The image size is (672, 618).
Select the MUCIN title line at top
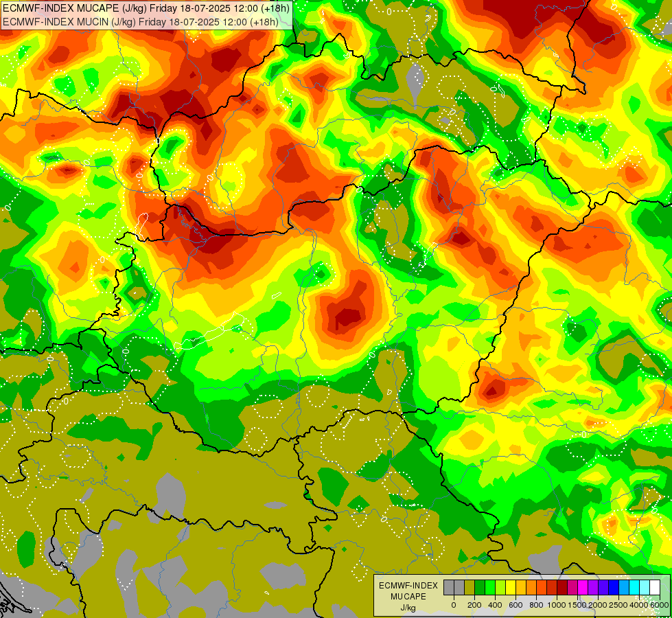[141, 21]
